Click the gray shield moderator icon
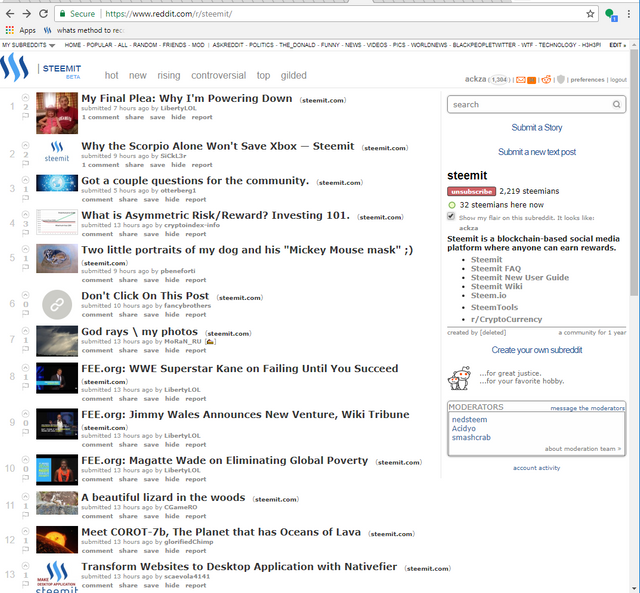Image resolution: width=640 pixels, height=593 pixels. point(561,80)
